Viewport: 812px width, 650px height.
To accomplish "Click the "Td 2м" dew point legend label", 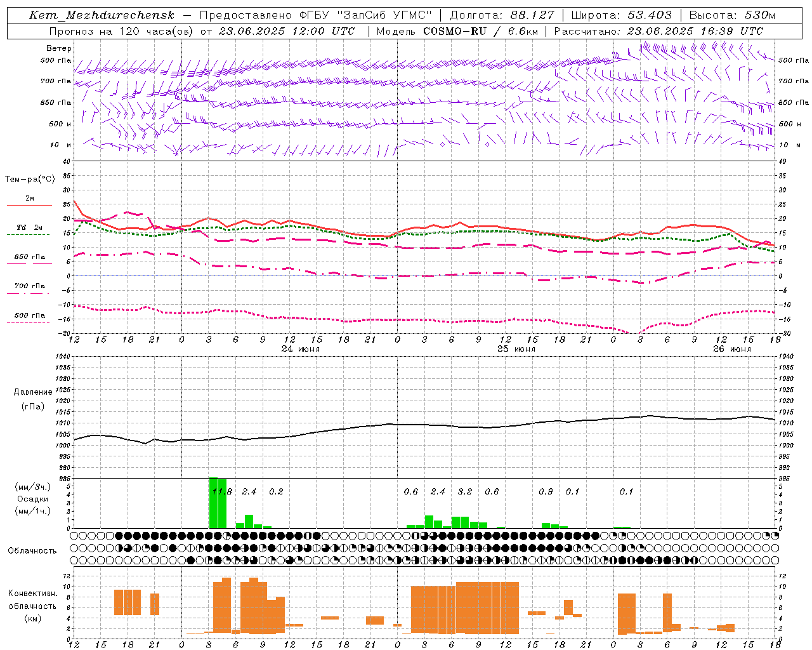I will pos(30,227).
